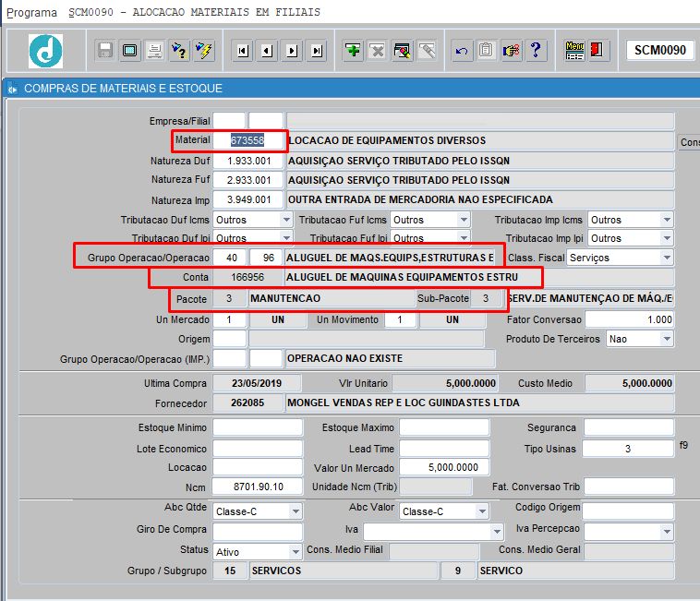Click the screen display toolbar icon
Image resolution: width=700 pixels, height=601 pixels.
pyautogui.click(x=130, y=51)
